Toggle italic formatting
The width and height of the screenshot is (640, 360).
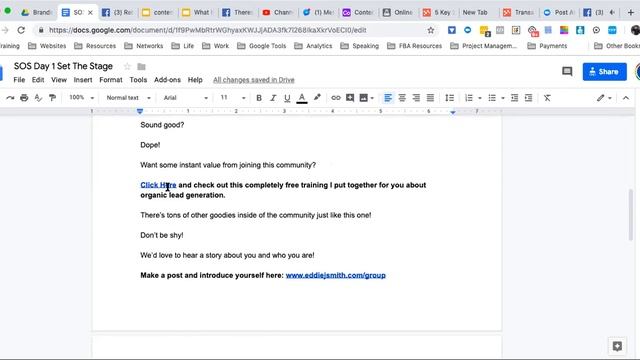273,98
